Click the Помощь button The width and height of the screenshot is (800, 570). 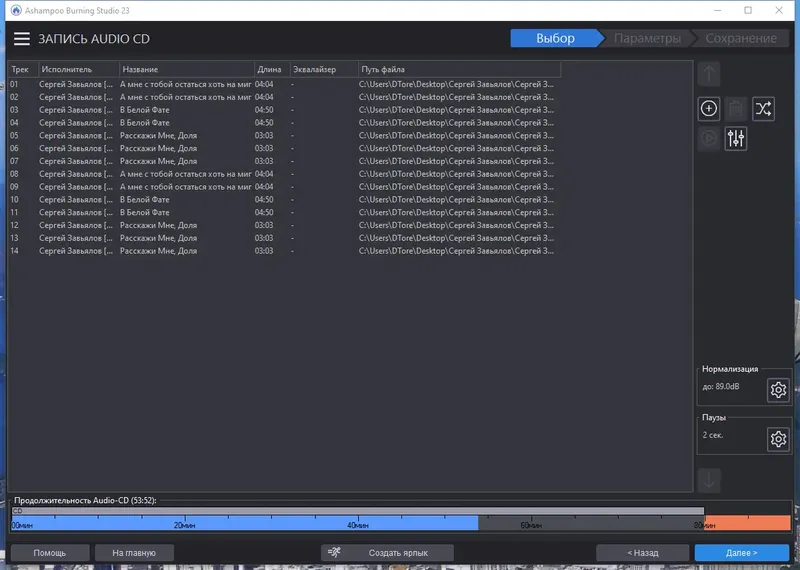click(x=49, y=553)
